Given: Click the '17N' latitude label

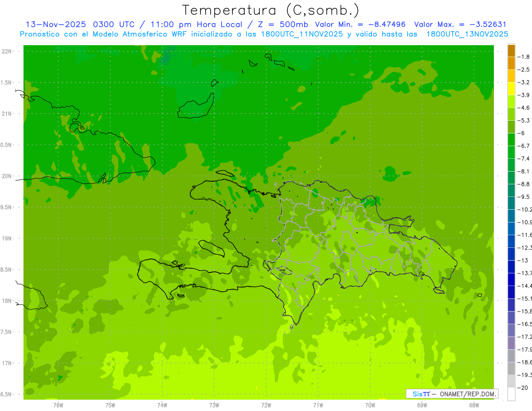Looking at the screenshot, I should pyautogui.click(x=6, y=363).
